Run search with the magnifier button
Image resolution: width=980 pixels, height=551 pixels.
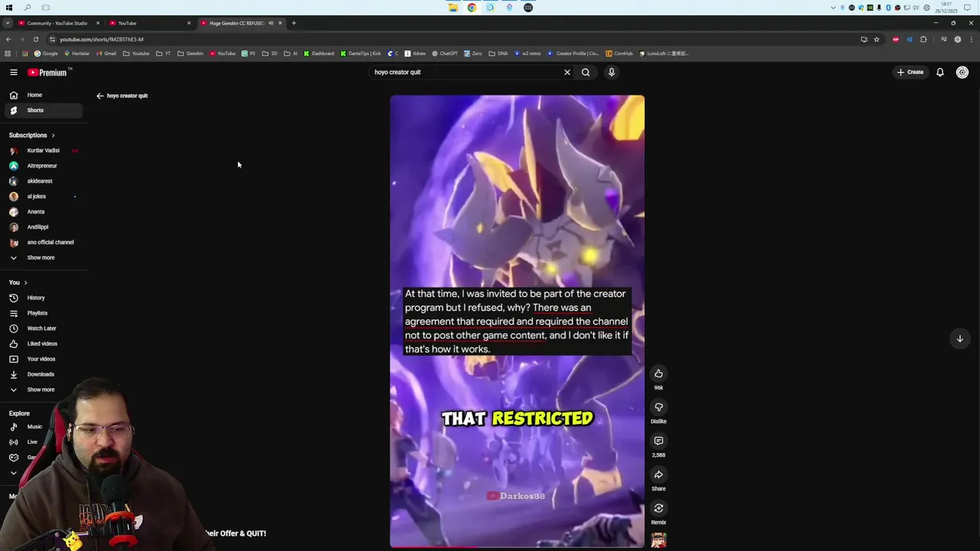(x=586, y=72)
